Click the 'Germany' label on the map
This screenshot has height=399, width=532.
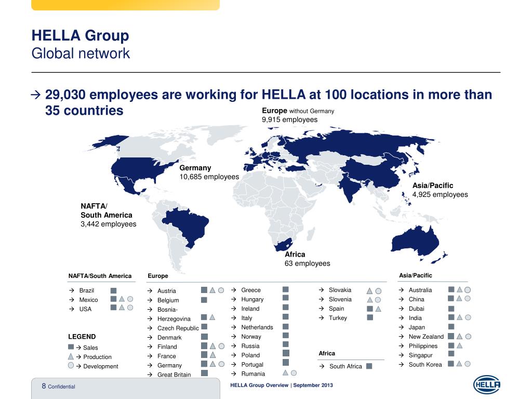[x=195, y=168]
